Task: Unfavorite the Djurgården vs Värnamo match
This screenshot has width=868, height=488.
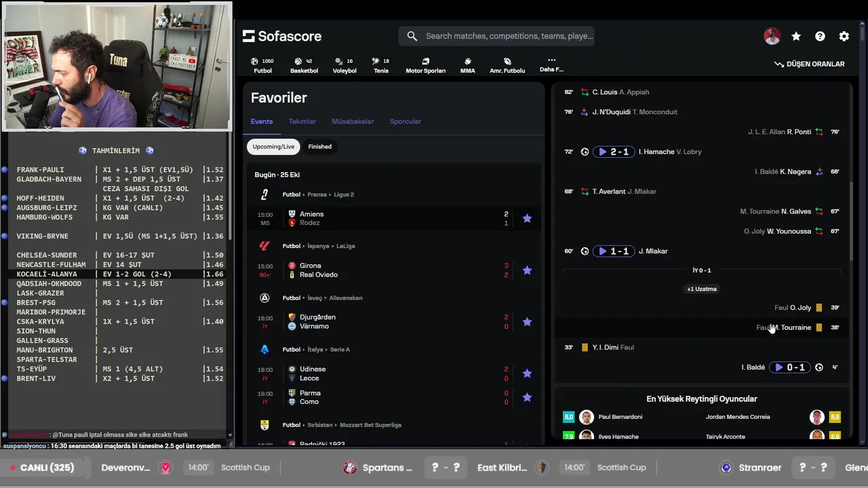Action: [527, 322]
